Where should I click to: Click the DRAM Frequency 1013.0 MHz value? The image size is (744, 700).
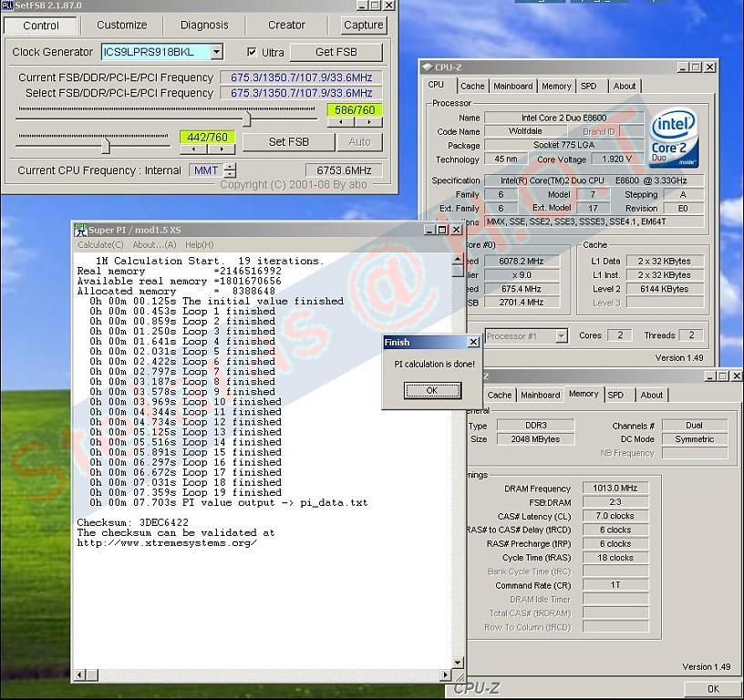615,488
